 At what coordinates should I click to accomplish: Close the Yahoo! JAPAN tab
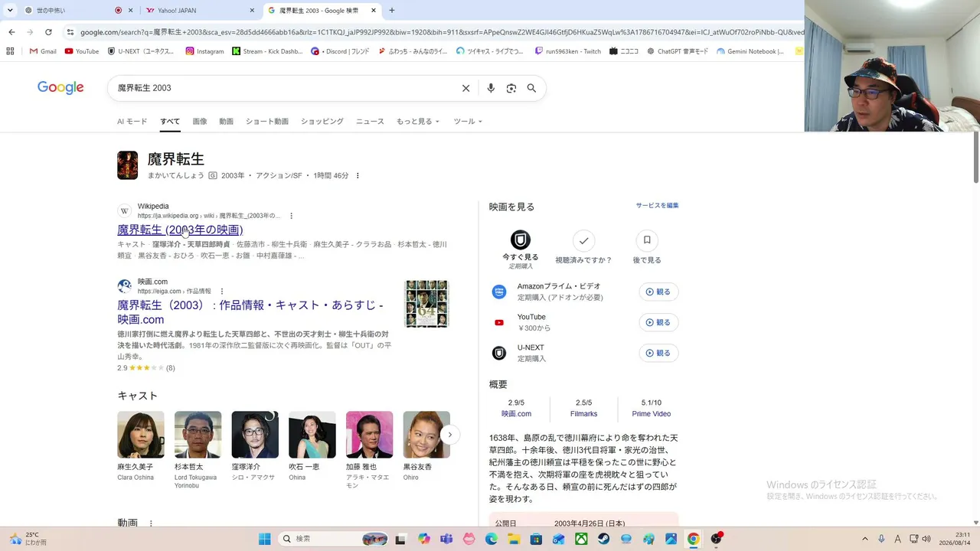click(x=253, y=11)
